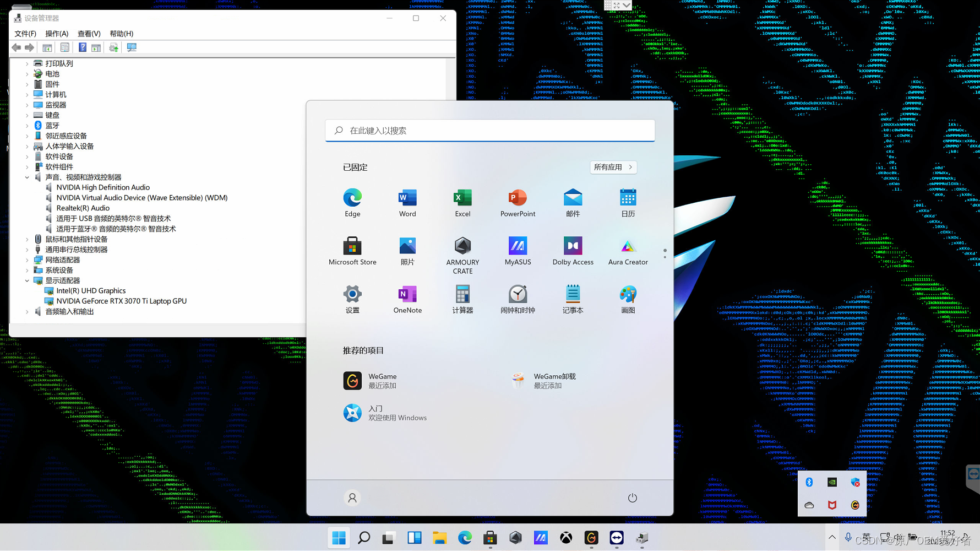The width and height of the screenshot is (980, 551).
Task: Open Microsoft Store from pinned apps
Action: (x=352, y=251)
